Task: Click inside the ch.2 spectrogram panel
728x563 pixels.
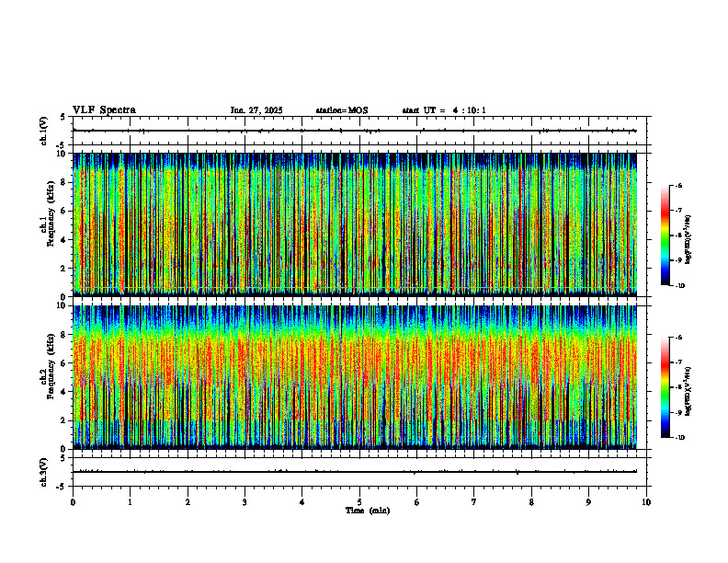Action: 355,377
